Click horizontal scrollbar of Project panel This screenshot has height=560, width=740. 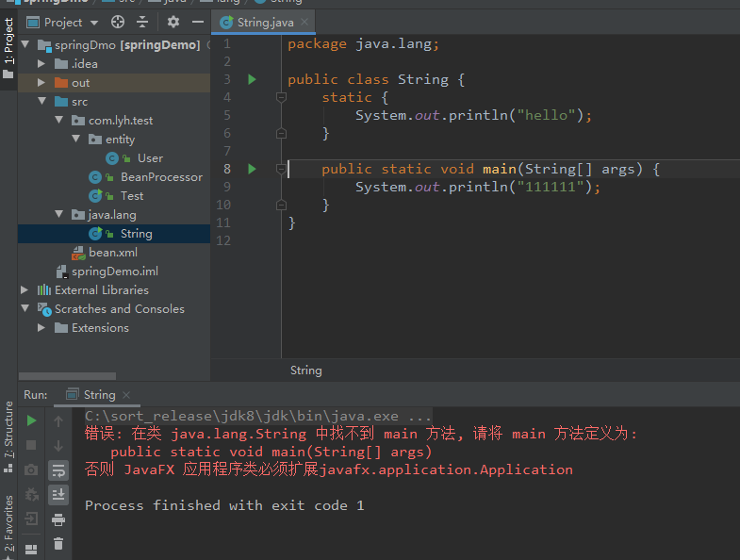pos(68,376)
